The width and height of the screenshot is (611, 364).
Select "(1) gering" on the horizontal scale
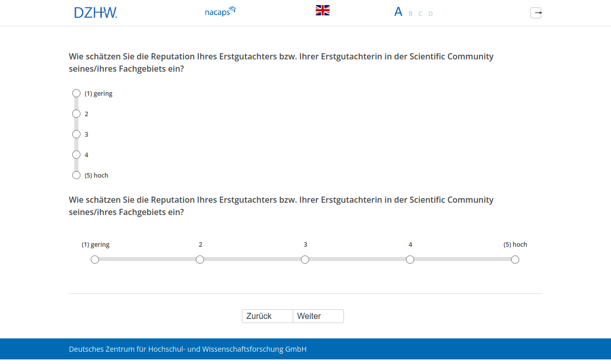(95, 260)
